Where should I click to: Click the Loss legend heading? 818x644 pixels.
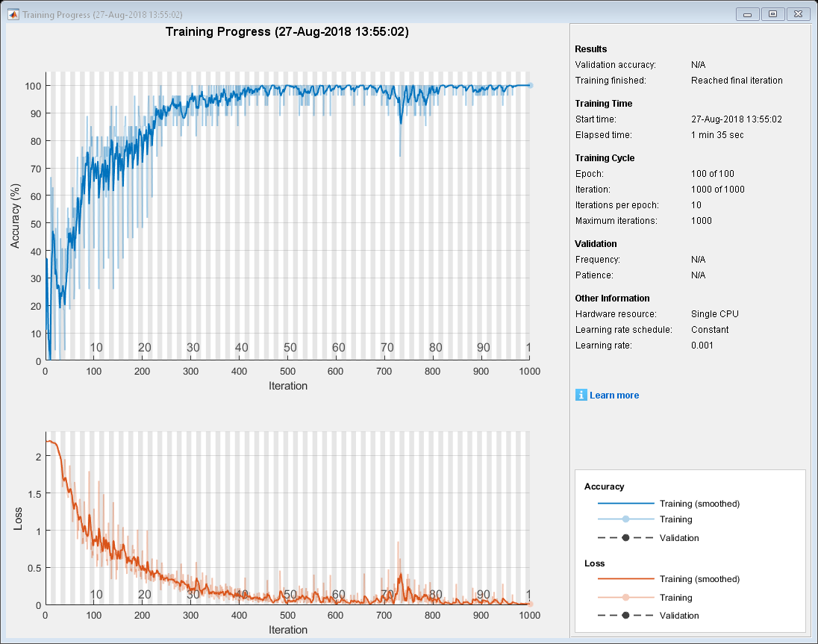pos(594,563)
